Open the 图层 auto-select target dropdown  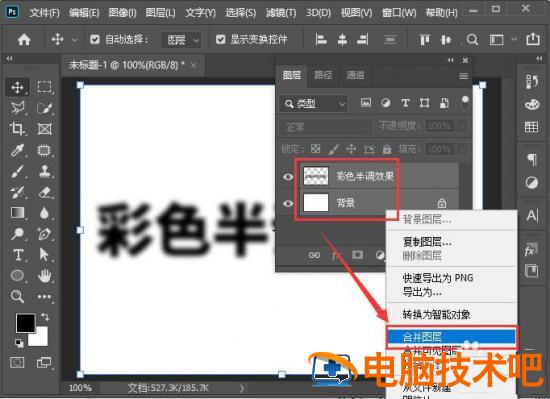point(181,40)
